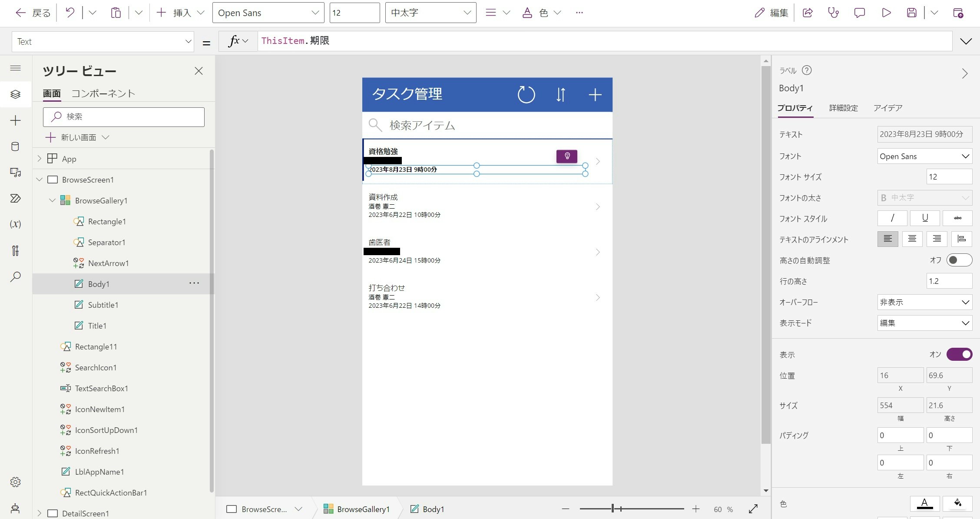This screenshot has height=519, width=980.
Task: Open Variables pane from left sidebar
Action: point(15,224)
